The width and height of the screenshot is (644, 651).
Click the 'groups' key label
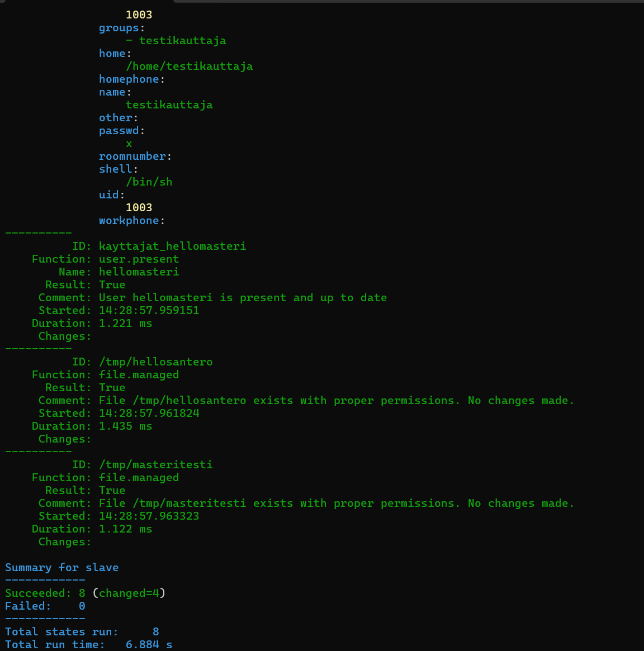pyautogui.click(x=119, y=27)
